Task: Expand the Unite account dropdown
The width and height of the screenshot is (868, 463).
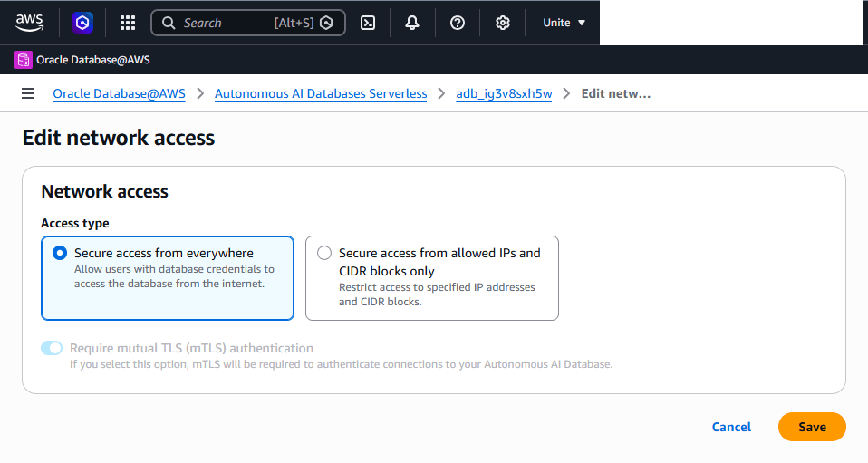Action: coord(564,23)
